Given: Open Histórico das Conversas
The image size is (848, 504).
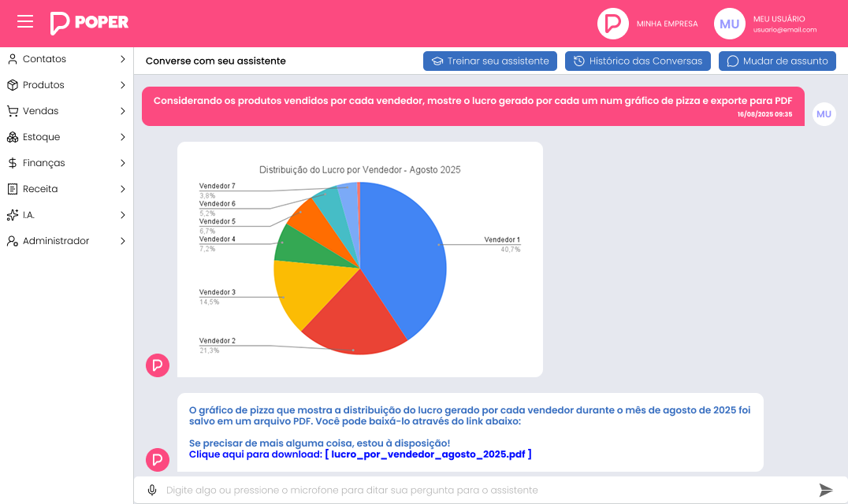Looking at the screenshot, I should coord(638,61).
